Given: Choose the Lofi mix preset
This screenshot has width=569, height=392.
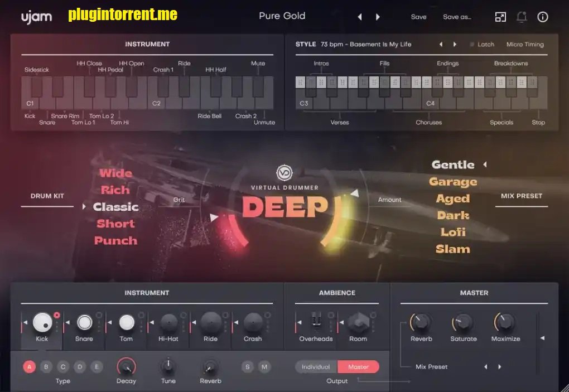Looking at the screenshot, I should click(x=453, y=232).
